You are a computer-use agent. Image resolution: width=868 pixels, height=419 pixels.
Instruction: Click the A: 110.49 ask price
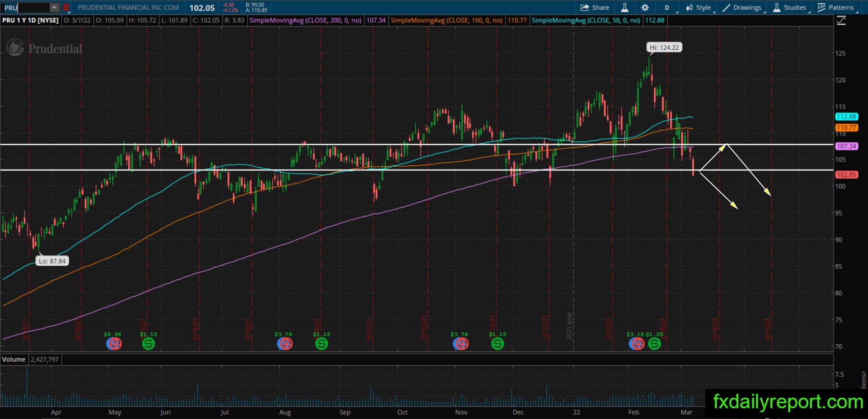point(256,10)
